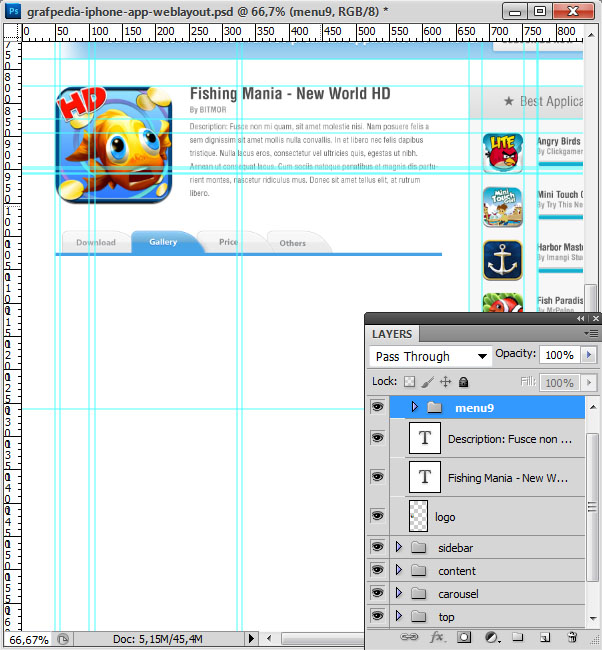Lock image pixels brush icon
Image resolution: width=602 pixels, height=650 pixels.
(x=427, y=382)
